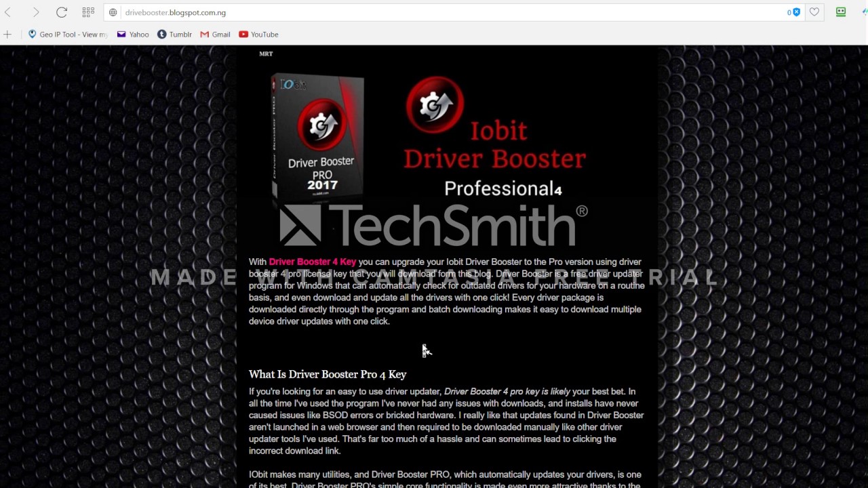Viewport: 868px width, 488px height.
Task: Click the Iobit Driver Booster banner title
Action: pyautogui.click(x=495, y=144)
